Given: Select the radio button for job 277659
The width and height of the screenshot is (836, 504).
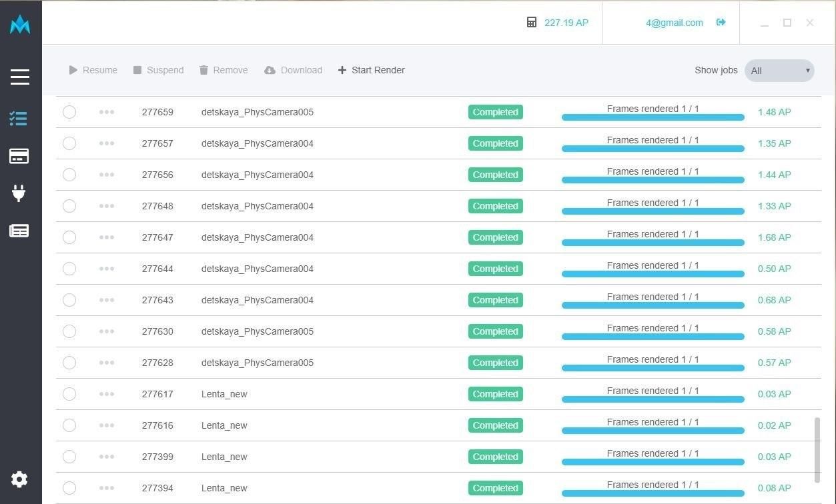Looking at the screenshot, I should [x=69, y=112].
